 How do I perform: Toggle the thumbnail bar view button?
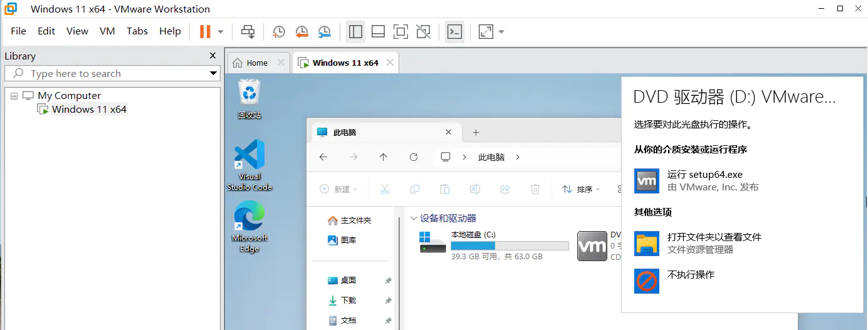click(378, 31)
